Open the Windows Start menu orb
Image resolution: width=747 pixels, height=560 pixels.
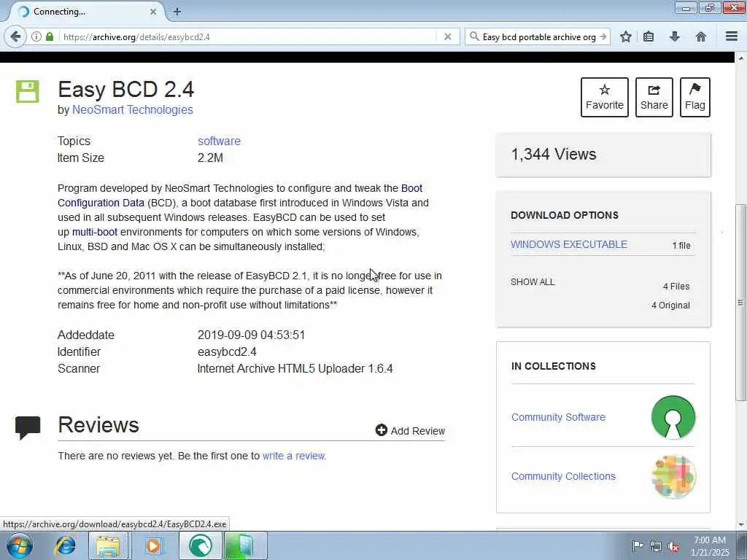coord(20,545)
